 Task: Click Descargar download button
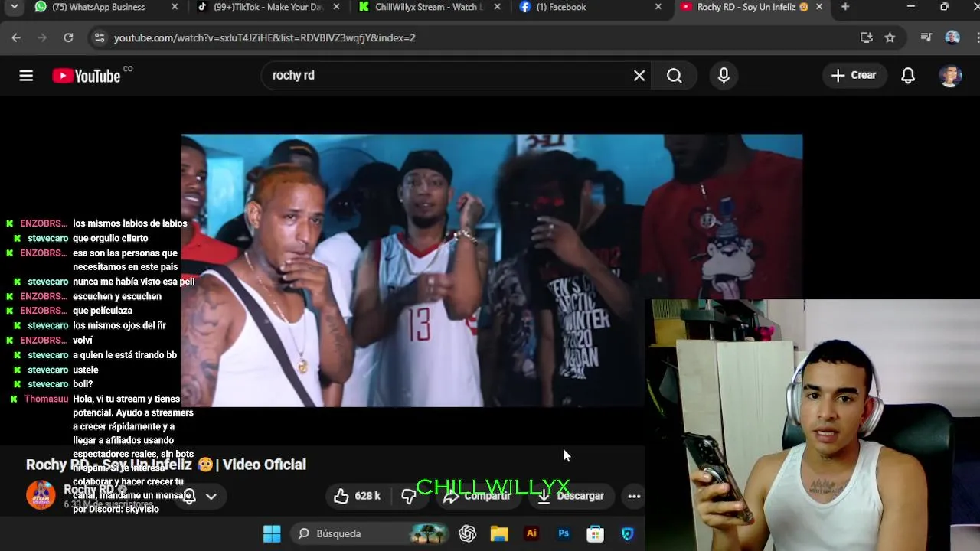point(570,496)
